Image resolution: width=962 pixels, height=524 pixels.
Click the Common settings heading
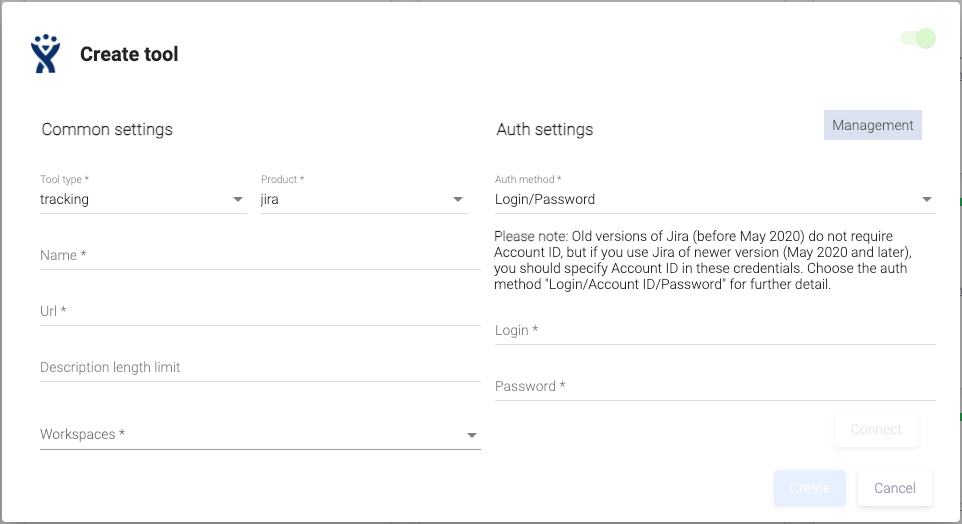click(107, 129)
